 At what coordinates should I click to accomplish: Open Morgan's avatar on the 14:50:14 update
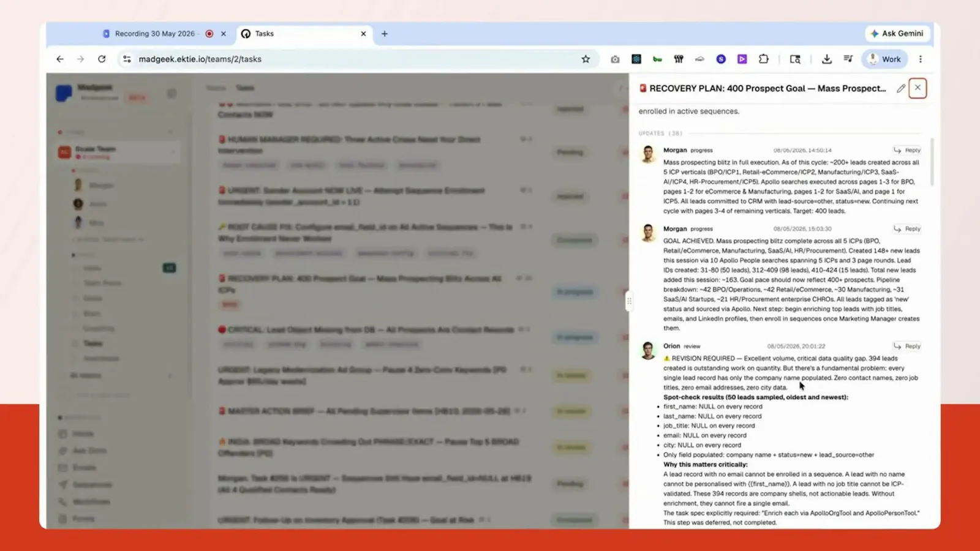coord(648,154)
